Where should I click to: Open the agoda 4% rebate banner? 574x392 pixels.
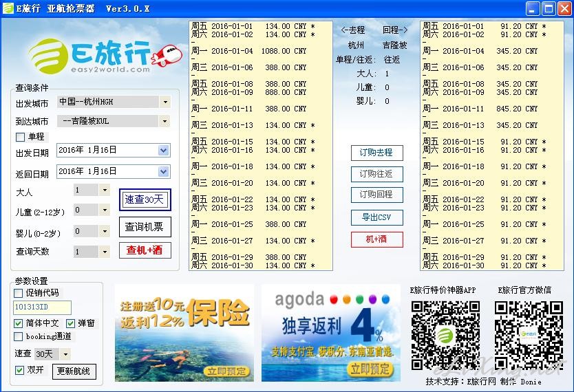point(330,333)
